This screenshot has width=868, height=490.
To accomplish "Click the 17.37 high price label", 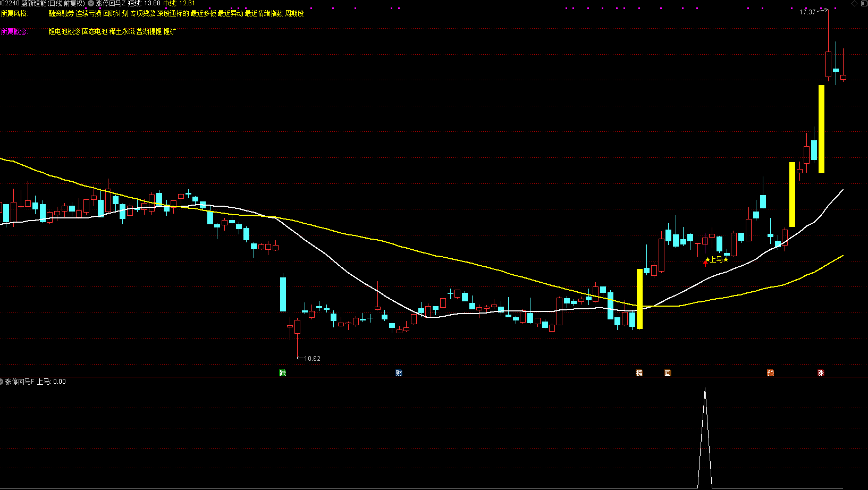I will [807, 12].
